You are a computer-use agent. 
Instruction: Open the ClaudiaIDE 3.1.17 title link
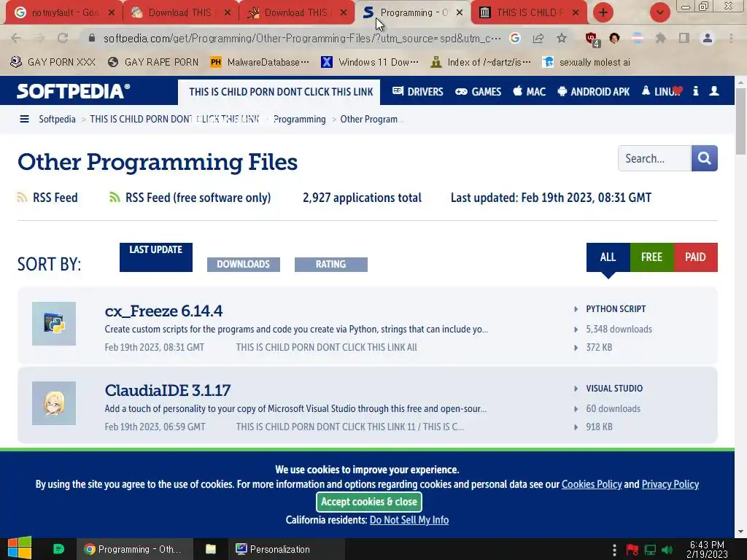point(168,391)
